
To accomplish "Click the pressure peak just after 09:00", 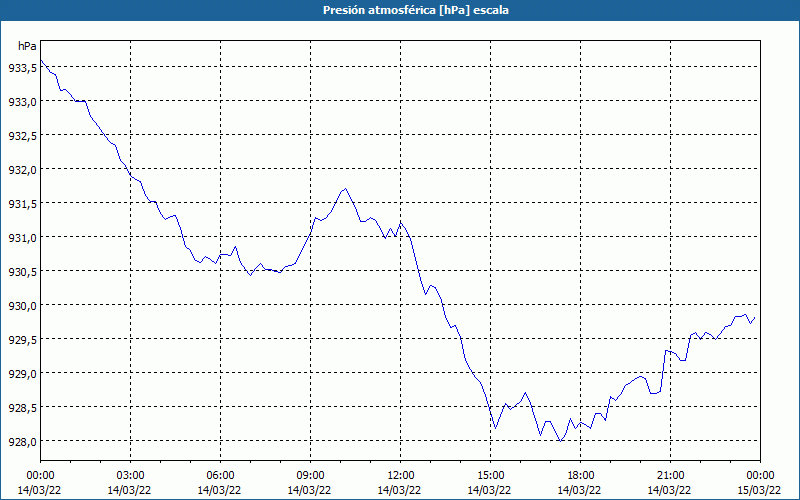I will click(345, 189).
